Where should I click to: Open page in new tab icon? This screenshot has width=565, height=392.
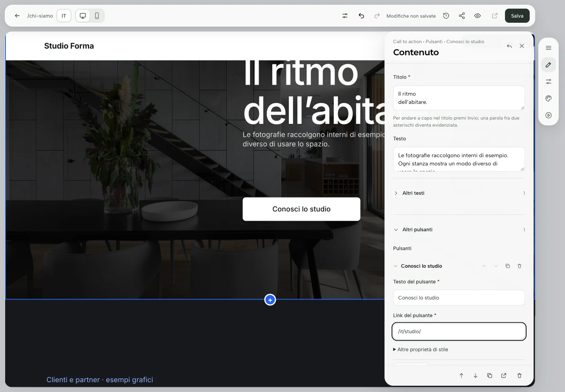point(495,16)
